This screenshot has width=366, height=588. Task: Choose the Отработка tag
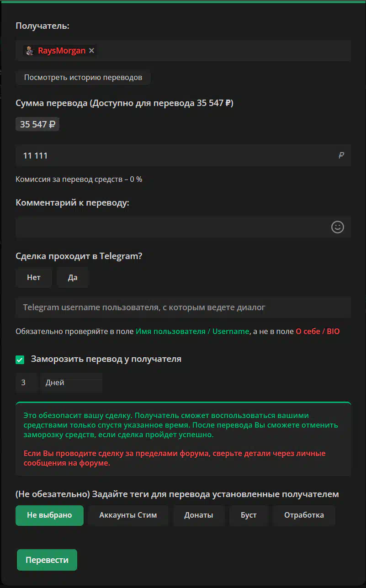tap(304, 515)
